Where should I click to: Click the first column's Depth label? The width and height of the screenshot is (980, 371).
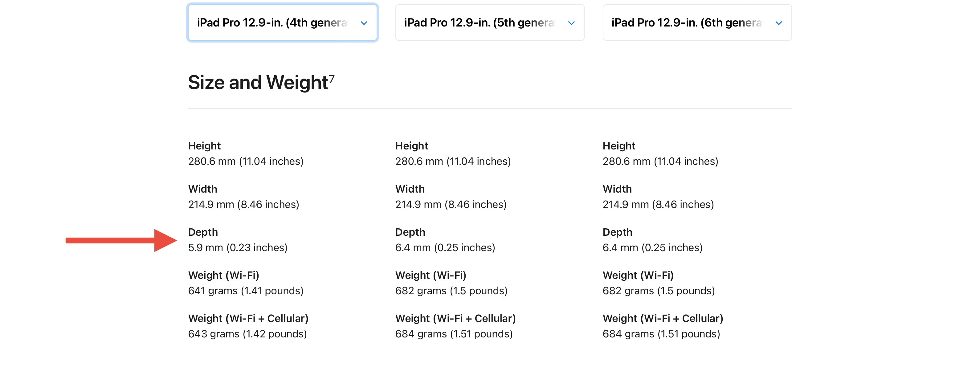pos(203,232)
